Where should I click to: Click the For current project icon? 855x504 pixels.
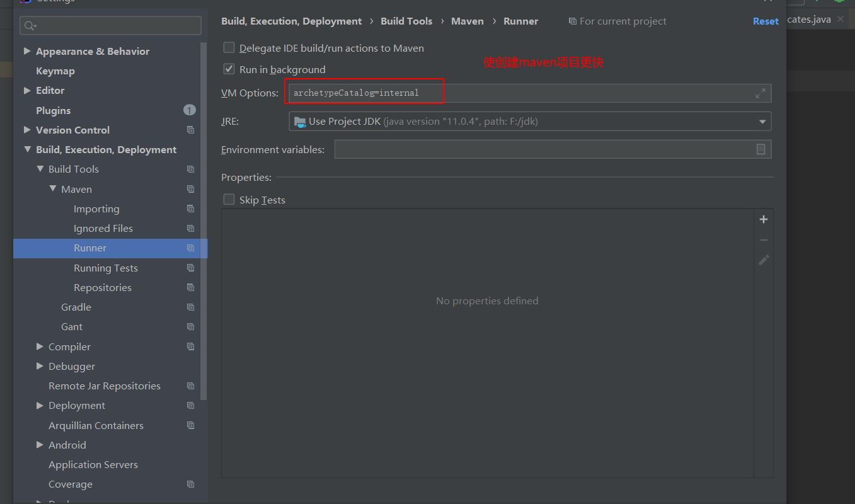point(572,21)
